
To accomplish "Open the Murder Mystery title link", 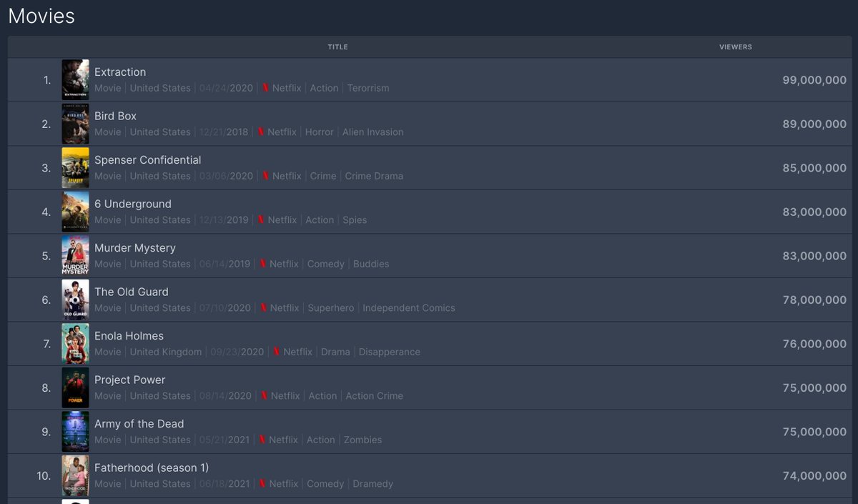I will (135, 248).
